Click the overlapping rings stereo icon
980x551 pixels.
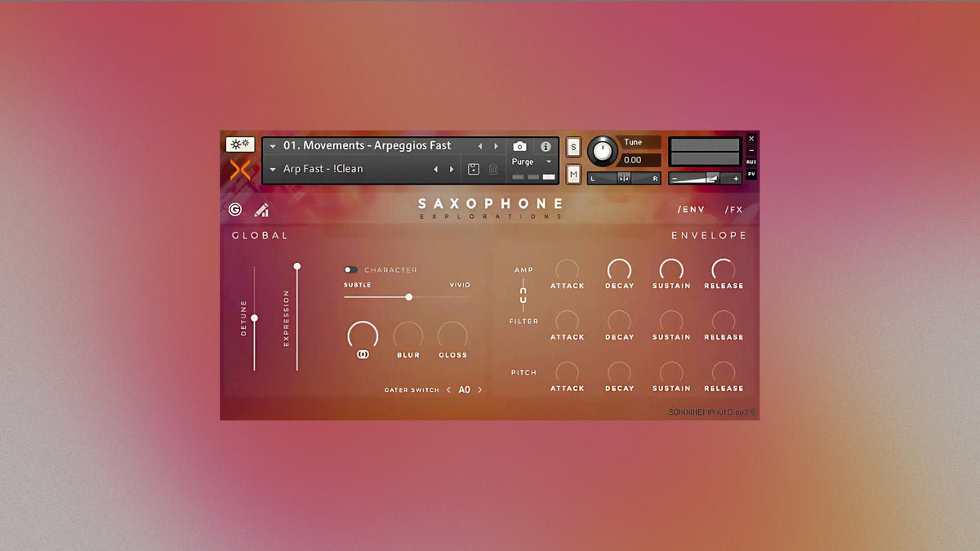coord(363,354)
